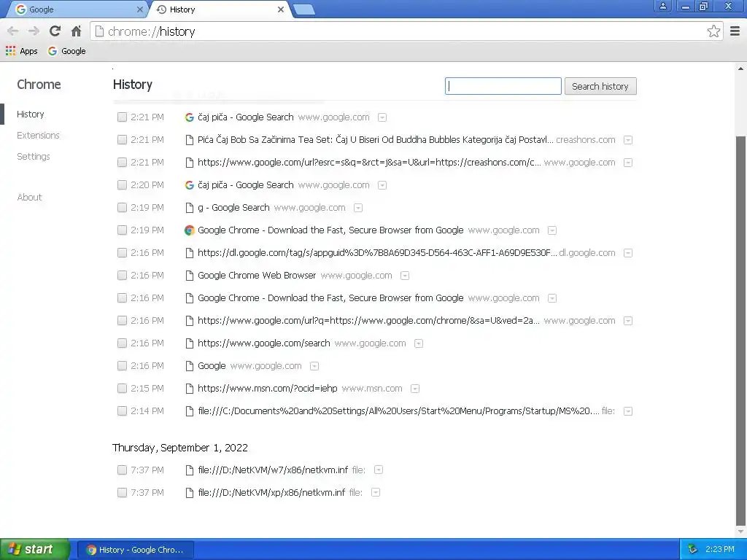Viewport: 747px width, 560px height.
Task: Click the user profile icon in title bar
Action: click(662, 6)
